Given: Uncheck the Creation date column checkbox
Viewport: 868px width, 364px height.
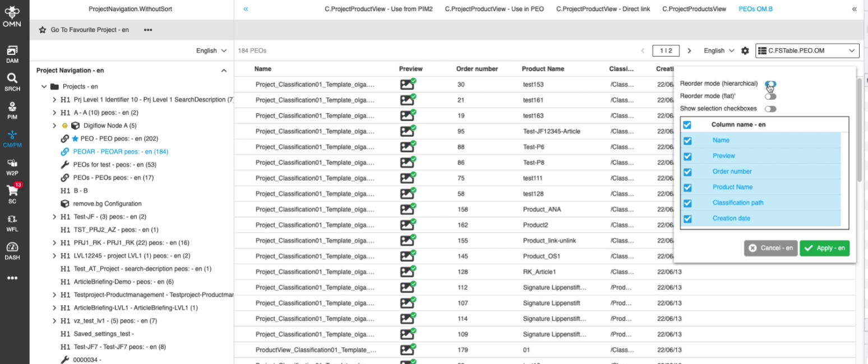Looking at the screenshot, I should tap(687, 219).
